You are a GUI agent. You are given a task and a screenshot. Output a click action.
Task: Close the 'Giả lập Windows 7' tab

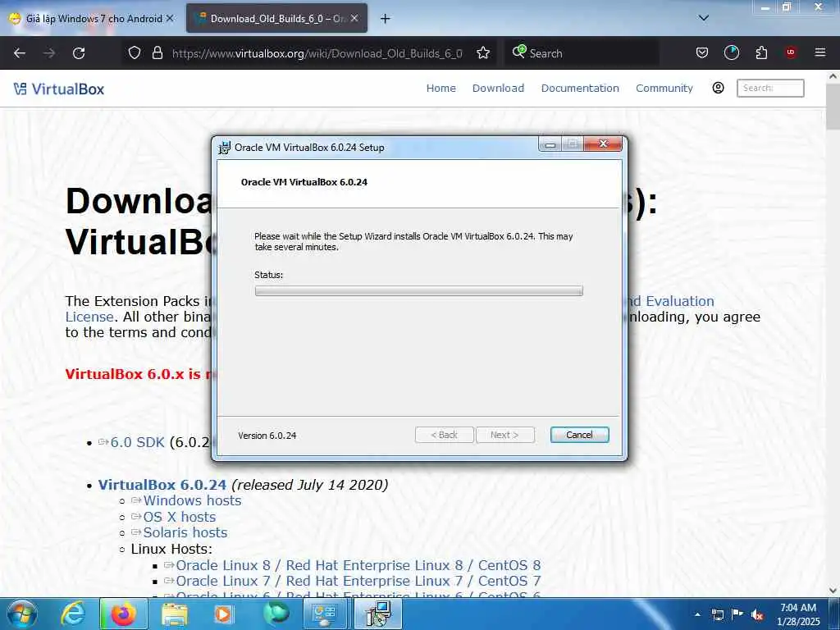tap(170, 18)
